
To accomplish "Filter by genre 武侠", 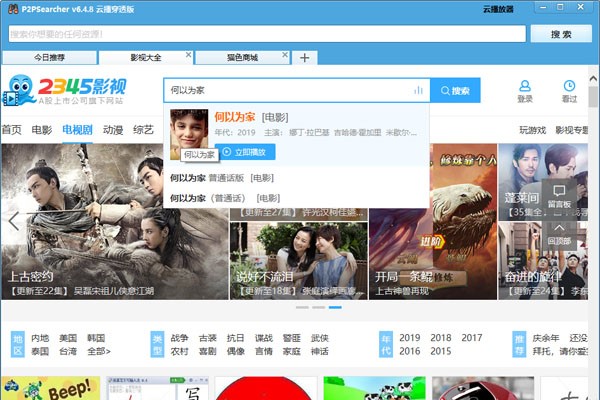I will (320, 338).
